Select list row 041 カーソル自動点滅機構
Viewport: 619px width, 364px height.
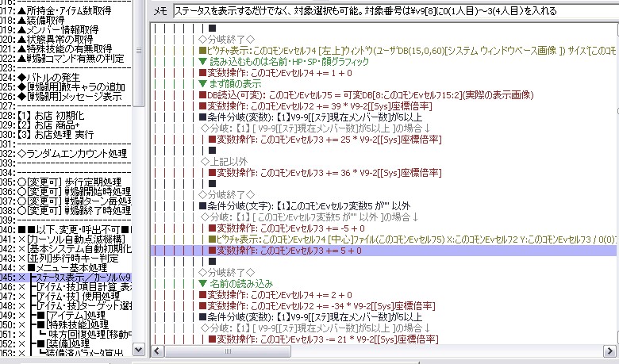click(x=66, y=239)
